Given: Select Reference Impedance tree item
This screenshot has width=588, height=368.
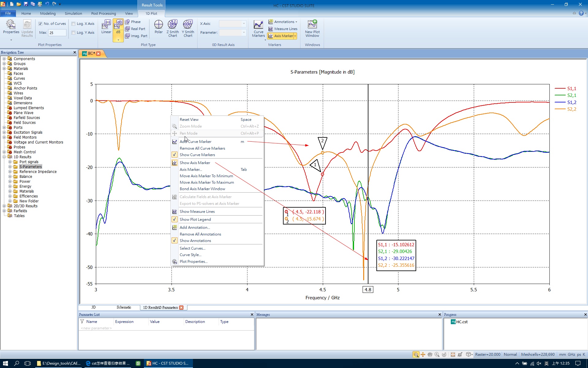Looking at the screenshot, I should [x=38, y=172].
